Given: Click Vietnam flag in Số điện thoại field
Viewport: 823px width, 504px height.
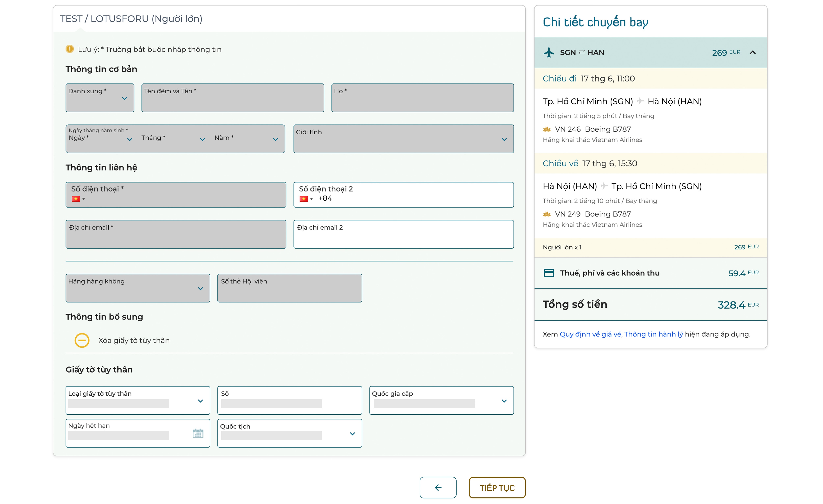Looking at the screenshot, I should [x=76, y=199].
